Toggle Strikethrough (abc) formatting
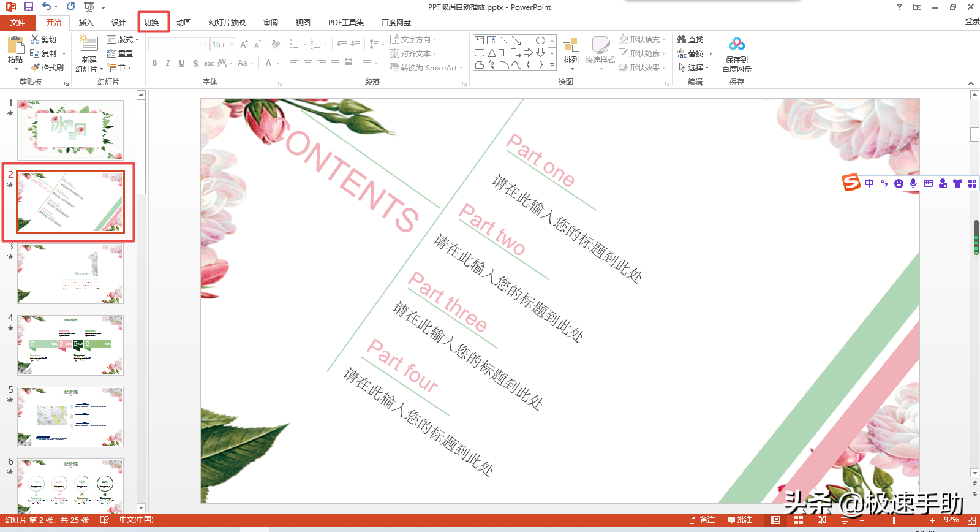 pos(209,63)
